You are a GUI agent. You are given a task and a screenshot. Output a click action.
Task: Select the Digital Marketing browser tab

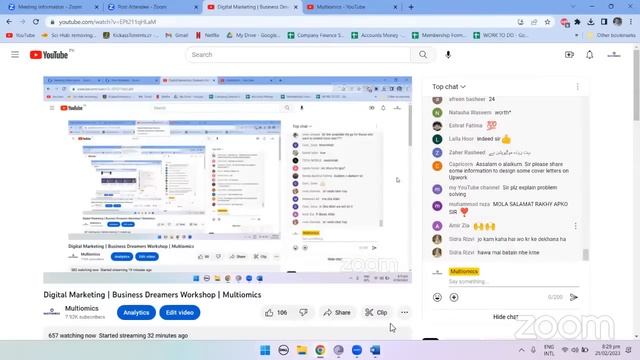(x=252, y=7)
